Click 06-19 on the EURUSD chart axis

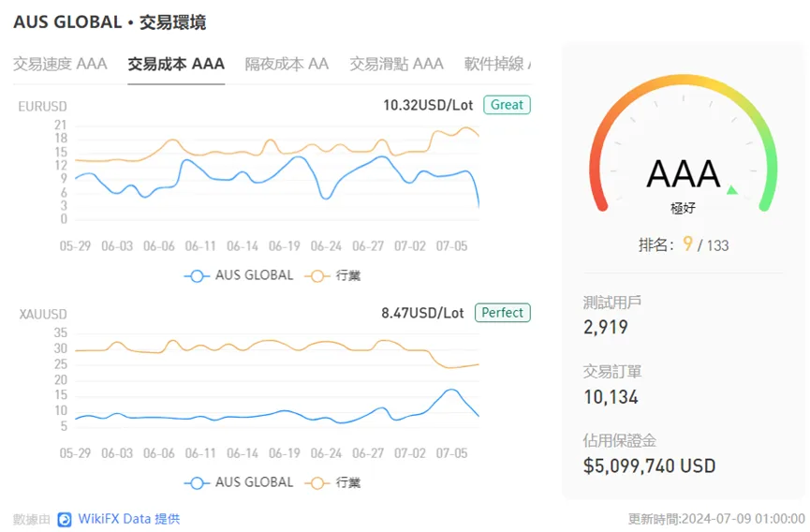pyautogui.click(x=284, y=246)
